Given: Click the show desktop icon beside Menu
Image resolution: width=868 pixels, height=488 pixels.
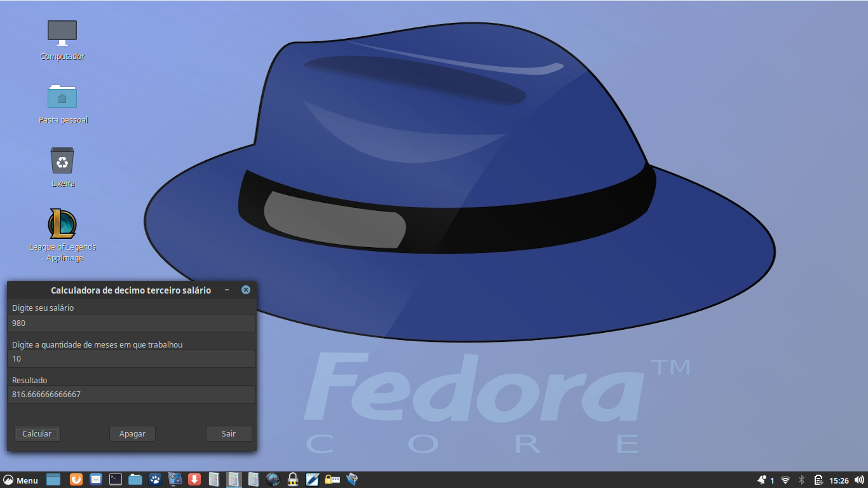Looking at the screenshot, I should pos(53,480).
